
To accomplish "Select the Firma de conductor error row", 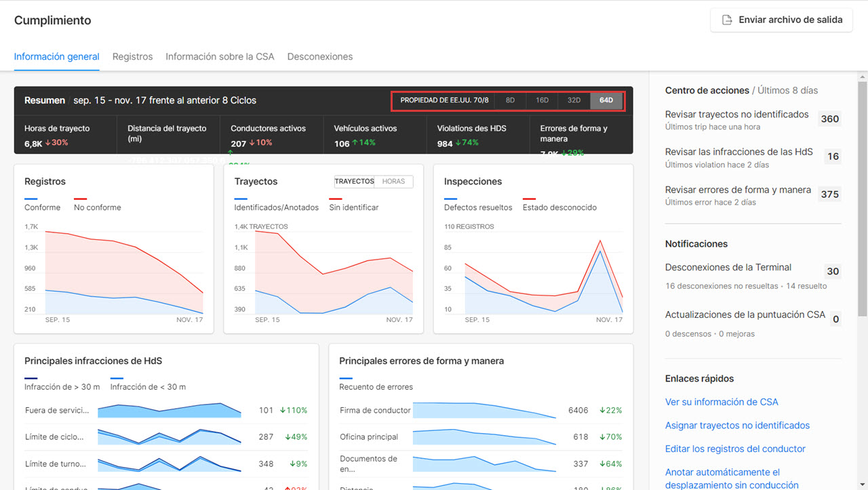I will point(481,410).
